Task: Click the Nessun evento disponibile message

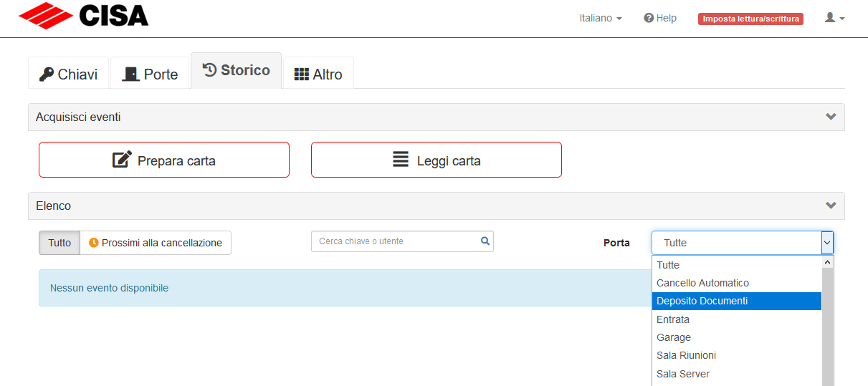Action: [x=109, y=288]
